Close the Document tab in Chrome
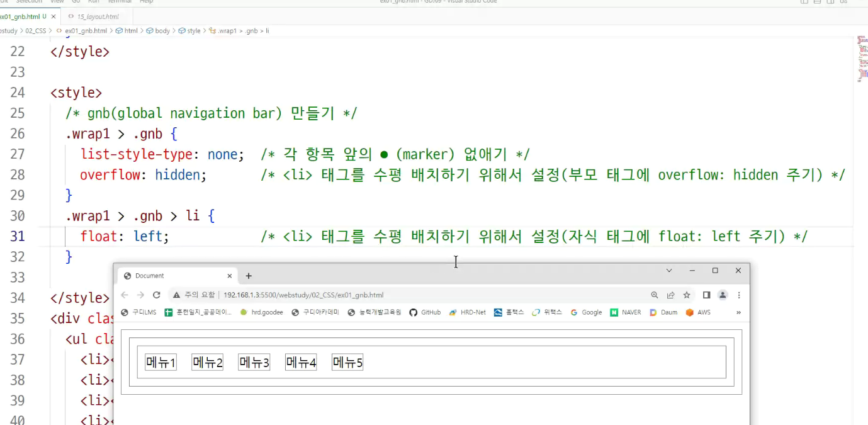The image size is (868, 425). 229,276
